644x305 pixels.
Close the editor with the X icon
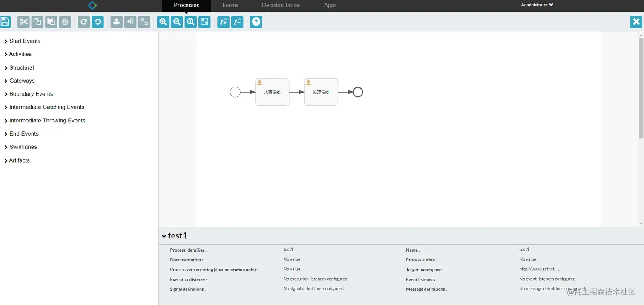pyautogui.click(x=636, y=22)
